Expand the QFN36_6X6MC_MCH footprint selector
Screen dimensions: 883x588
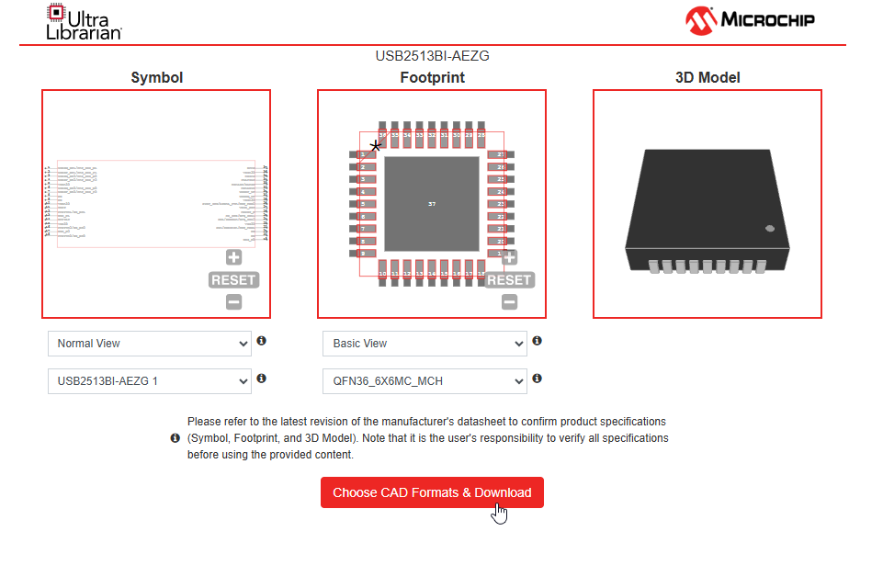pyautogui.click(x=425, y=380)
